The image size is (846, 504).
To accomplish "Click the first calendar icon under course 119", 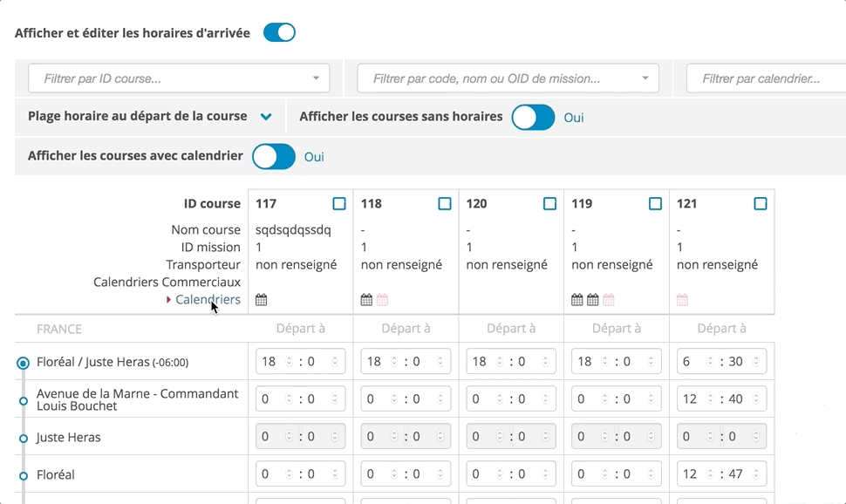I will tap(577, 300).
